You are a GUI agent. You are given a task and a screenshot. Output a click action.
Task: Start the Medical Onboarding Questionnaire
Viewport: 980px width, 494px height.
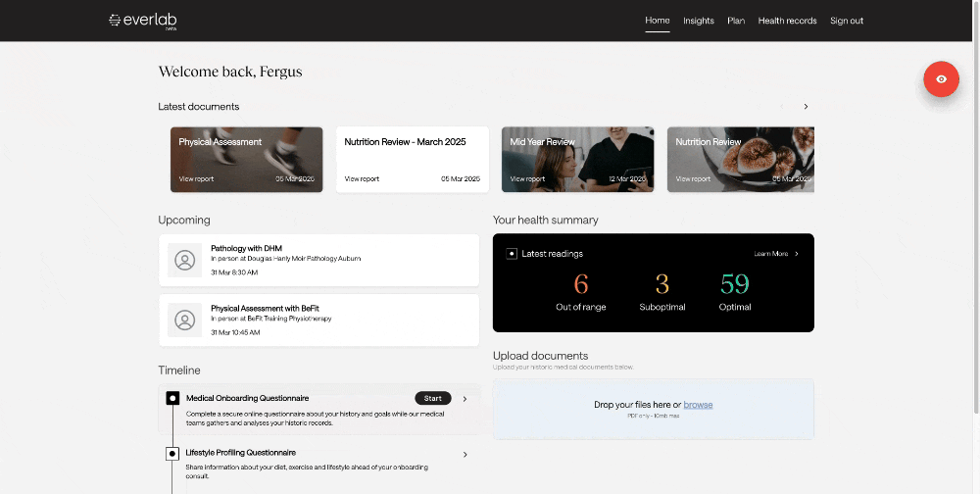tap(433, 398)
